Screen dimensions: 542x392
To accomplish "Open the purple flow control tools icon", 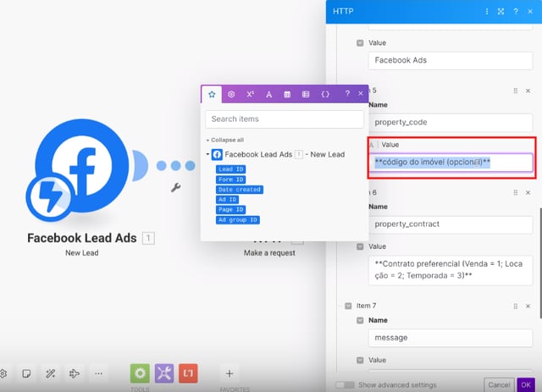I will click(x=164, y=373).
